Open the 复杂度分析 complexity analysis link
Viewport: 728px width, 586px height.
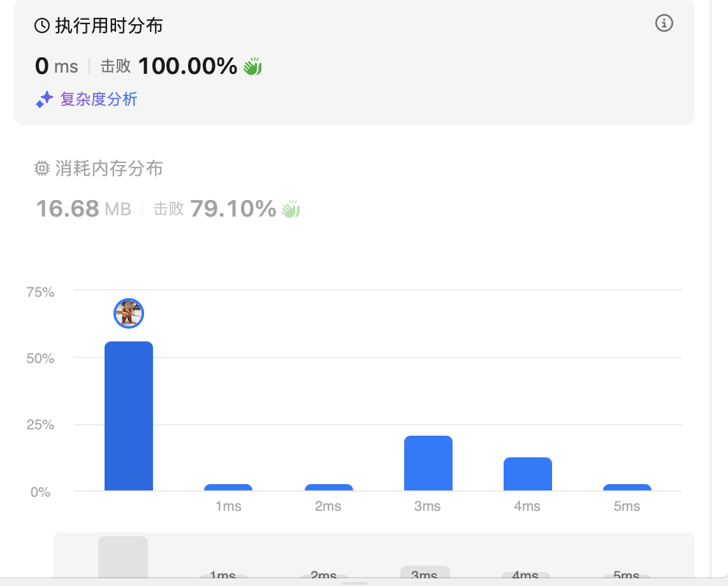[98, 99]
